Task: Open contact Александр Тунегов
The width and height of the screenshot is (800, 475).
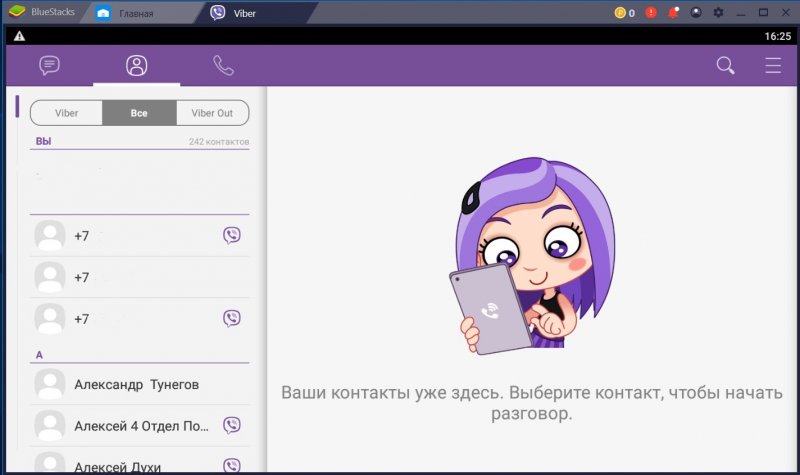Action: coord(139,384)
